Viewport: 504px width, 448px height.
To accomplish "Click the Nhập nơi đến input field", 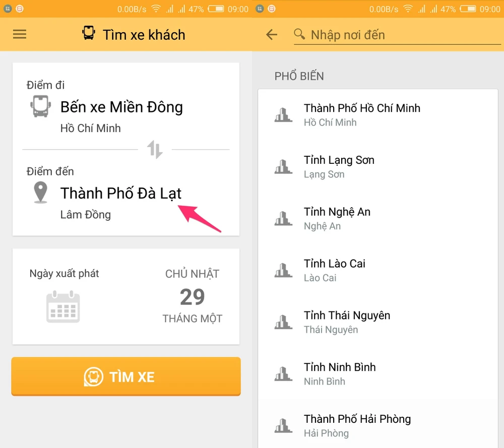I will (397, 35).
